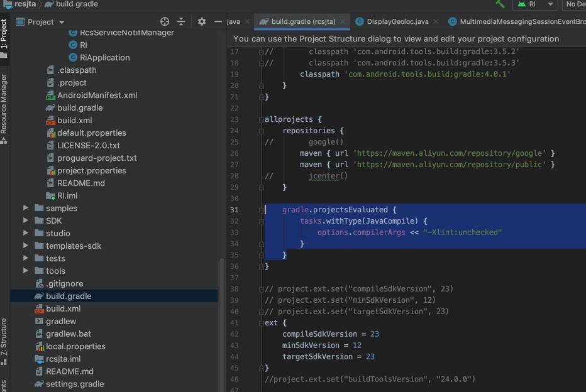Screen dimensions: 586x392
Task: Open the RI run configuration dropdown
Action: point(535,4)
